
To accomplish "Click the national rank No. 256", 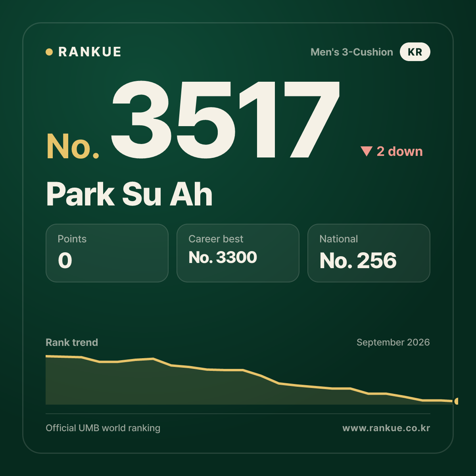I will pyautogui.click(x=358, y=261).
